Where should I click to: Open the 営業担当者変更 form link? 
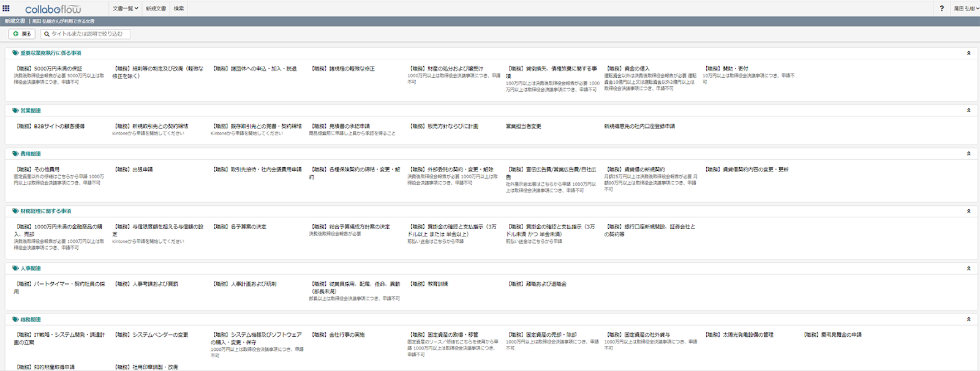523,126
